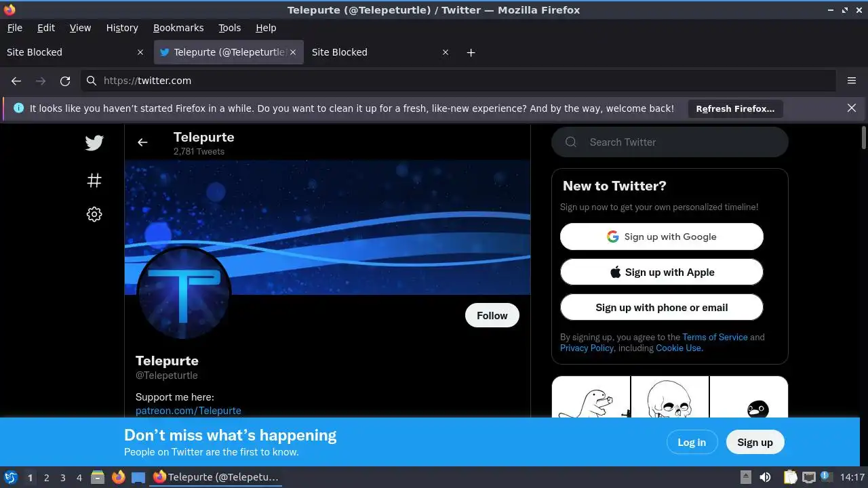Reload the page with refresh icon
This screenshot has height=488, width=868.
click(65, 81)
